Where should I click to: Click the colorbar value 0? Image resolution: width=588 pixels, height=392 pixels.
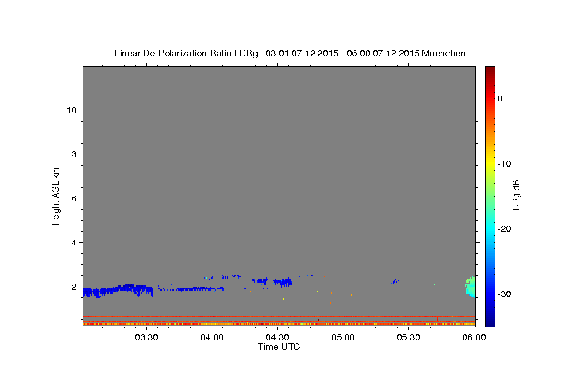[x=500, y=98]
